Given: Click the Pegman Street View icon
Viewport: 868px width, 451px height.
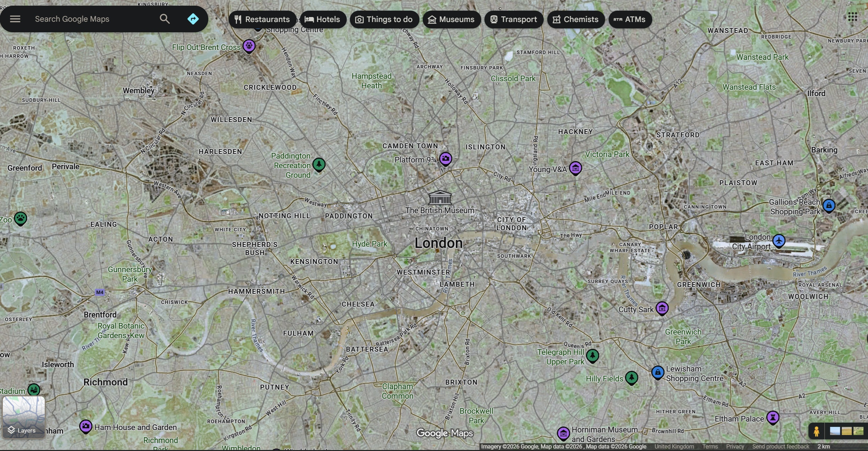Looking at the screenshot, I should click(x=816, y=431).
